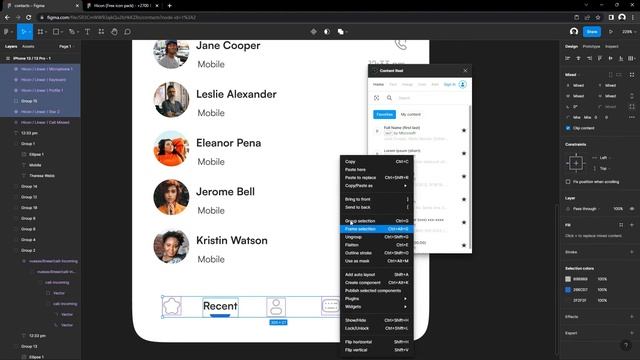Switch to the Prototype tab
This screenshot has width=640, height=360.
[591, 47]
